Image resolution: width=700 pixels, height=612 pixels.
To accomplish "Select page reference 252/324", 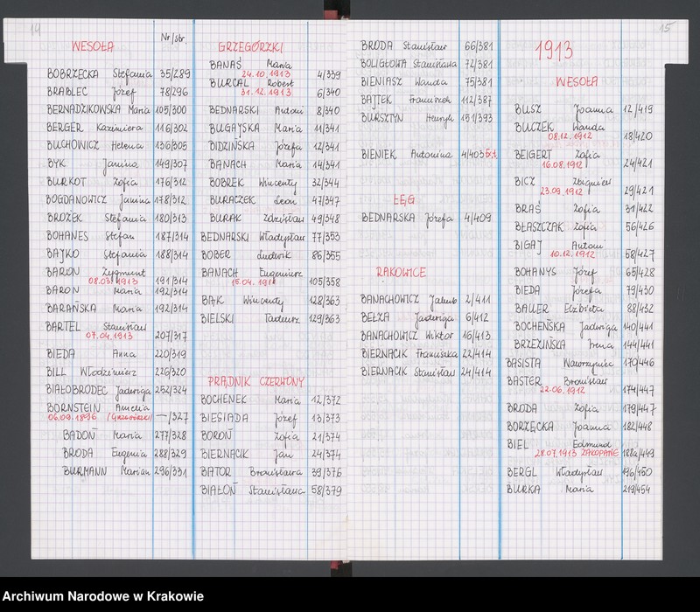I will [x=171, y=390].
